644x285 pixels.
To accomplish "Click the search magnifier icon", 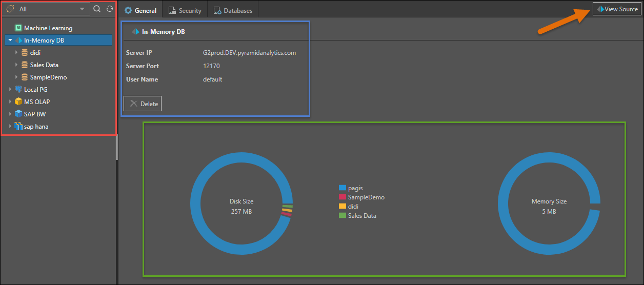I will click(x=97, y=9).
